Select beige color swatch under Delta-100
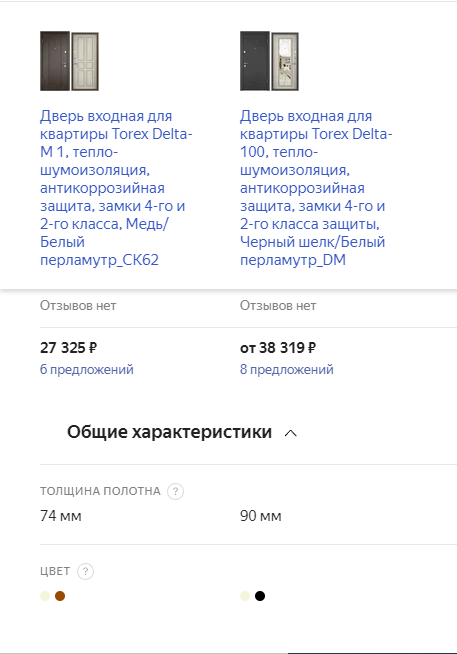The width and height of the screenshot is (457, 654). pyautogui.click(x=245, y=596)
